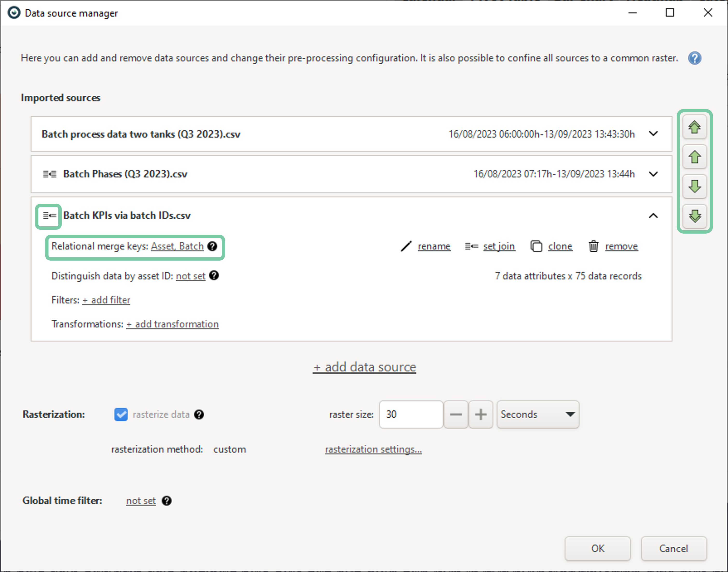Click the rename link
Screen dimensions: 728x572
pos(434,247)
